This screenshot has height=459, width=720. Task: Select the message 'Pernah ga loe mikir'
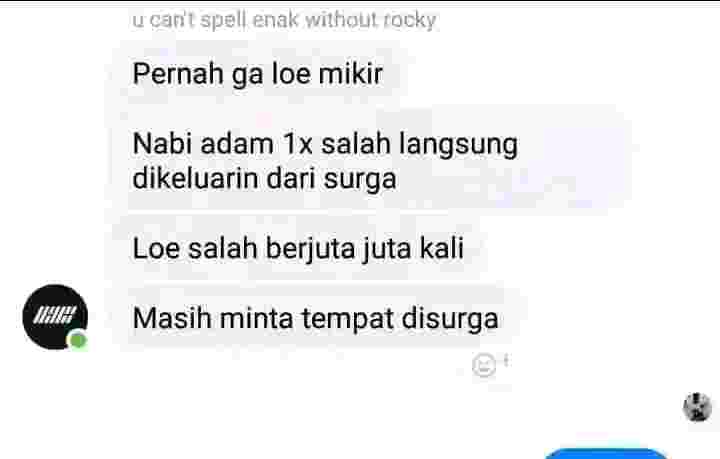pos(257,73)
